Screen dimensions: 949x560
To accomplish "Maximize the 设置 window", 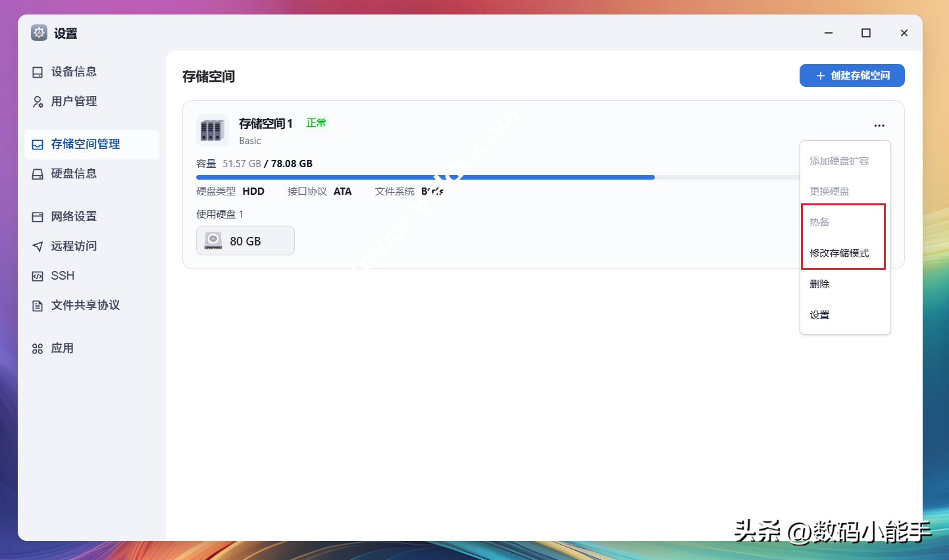I will point(866,33).
